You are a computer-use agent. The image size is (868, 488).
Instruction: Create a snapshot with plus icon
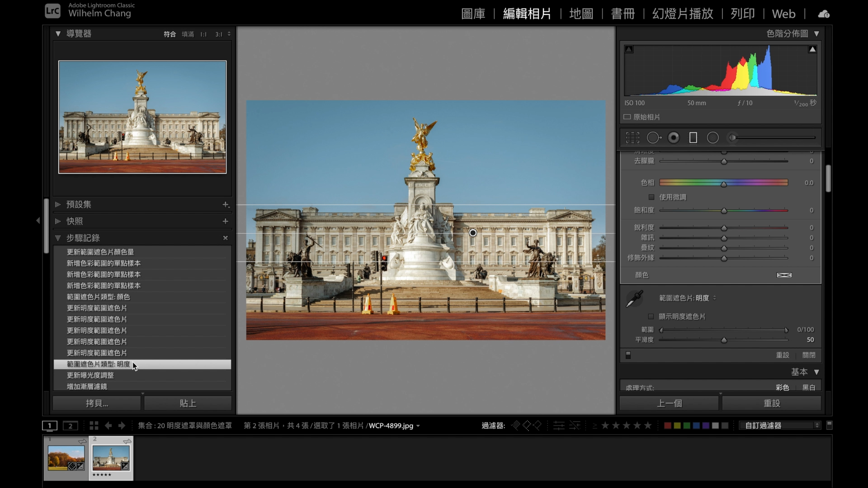point(225,221)
